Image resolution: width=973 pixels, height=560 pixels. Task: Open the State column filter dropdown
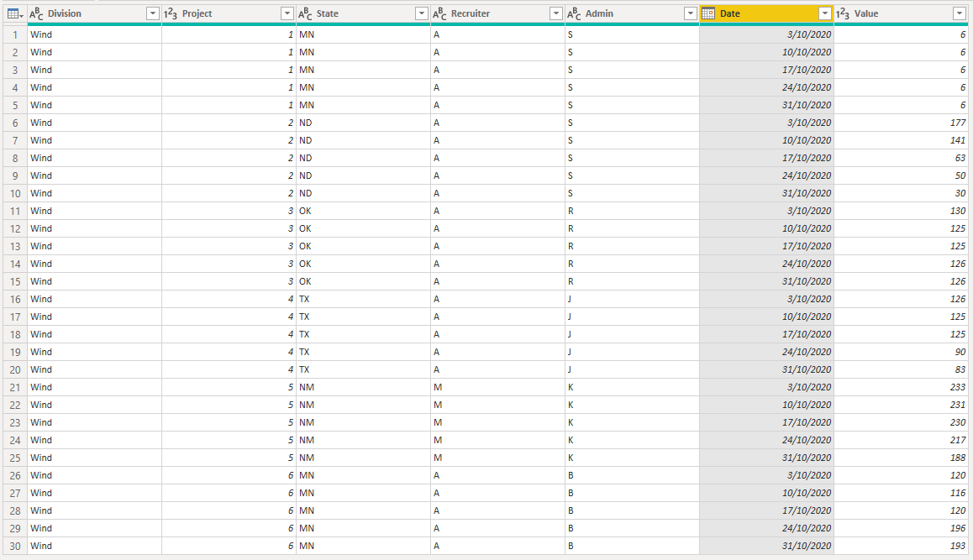[x=422, y=13]
